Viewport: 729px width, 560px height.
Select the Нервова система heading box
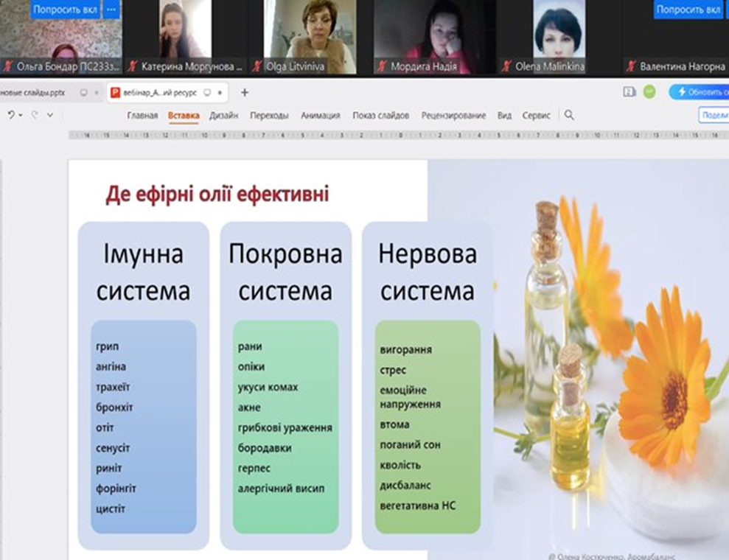click(428, 273)
